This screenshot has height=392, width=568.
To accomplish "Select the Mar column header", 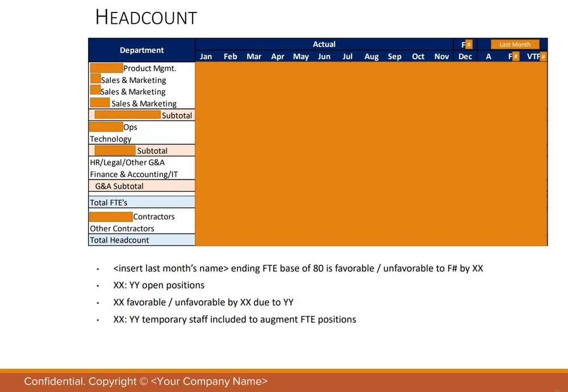I will pos(253,56).
